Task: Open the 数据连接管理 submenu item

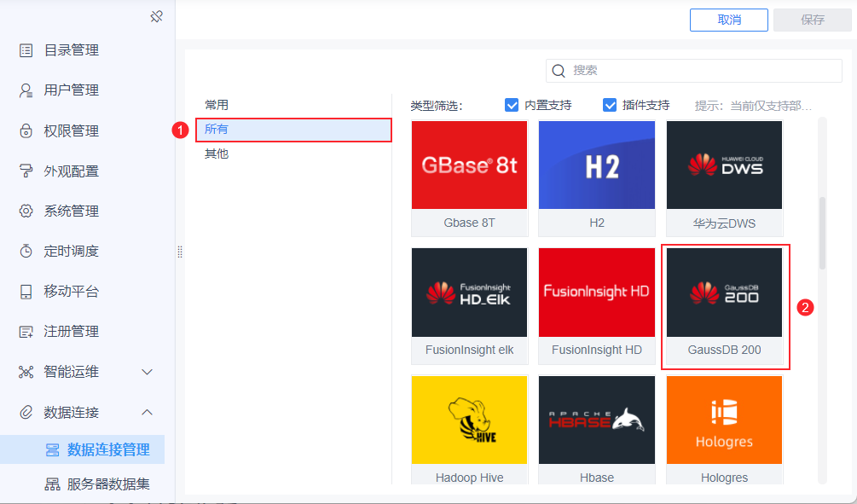Action: pos(82,449)
